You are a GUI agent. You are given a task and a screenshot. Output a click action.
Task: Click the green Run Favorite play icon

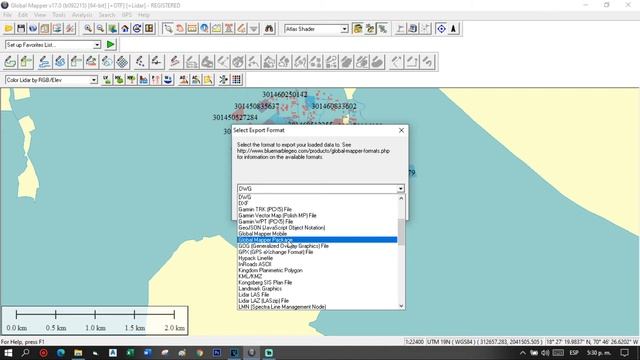110,44
